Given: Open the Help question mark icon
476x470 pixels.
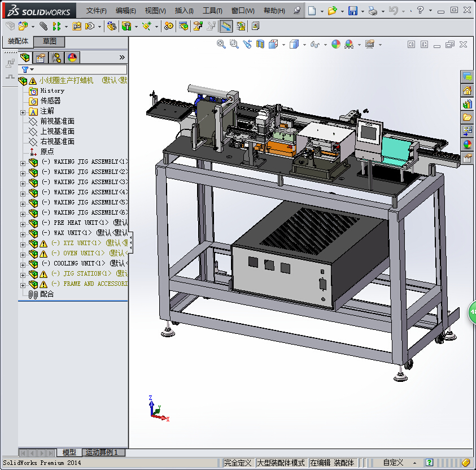Looking at the screenshot, I should [421, 10].
